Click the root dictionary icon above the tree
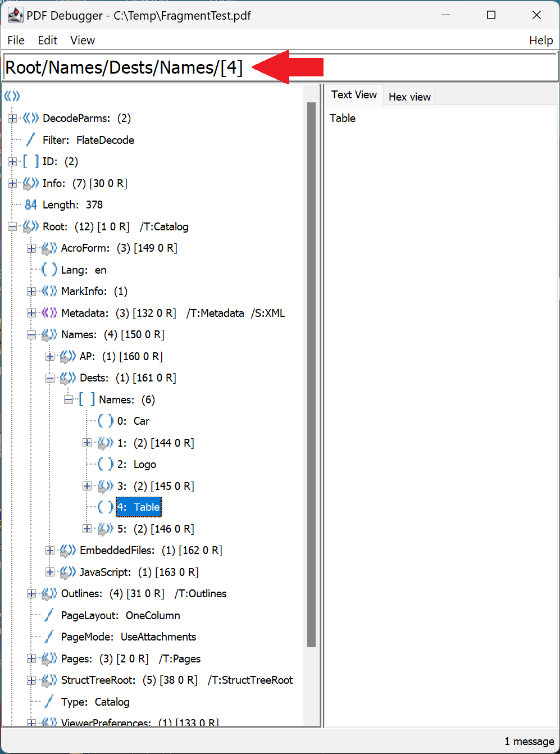560x754 pixels. coord(12,96)
